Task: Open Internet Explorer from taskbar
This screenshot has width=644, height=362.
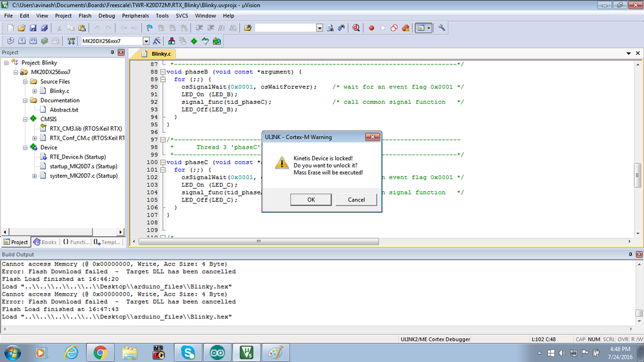Action: 71,352
